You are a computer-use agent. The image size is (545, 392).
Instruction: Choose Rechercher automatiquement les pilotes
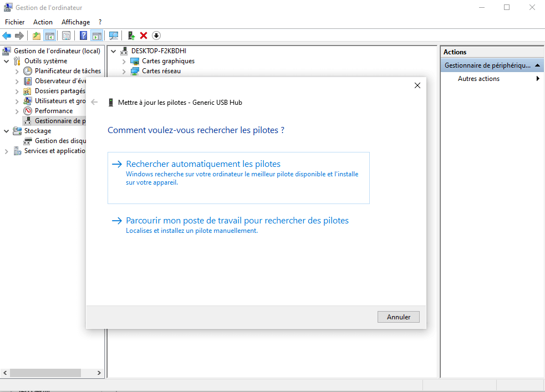coord(203,164)
